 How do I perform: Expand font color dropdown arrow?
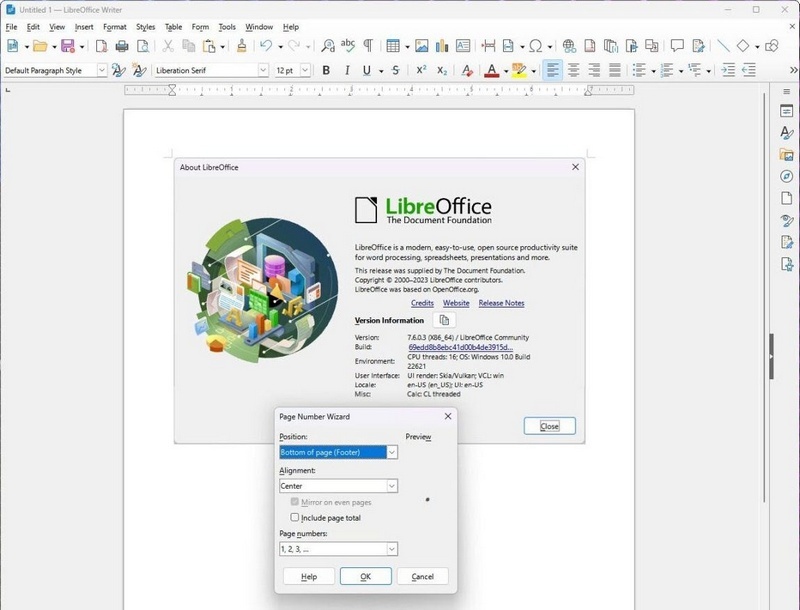pos(506,71)
